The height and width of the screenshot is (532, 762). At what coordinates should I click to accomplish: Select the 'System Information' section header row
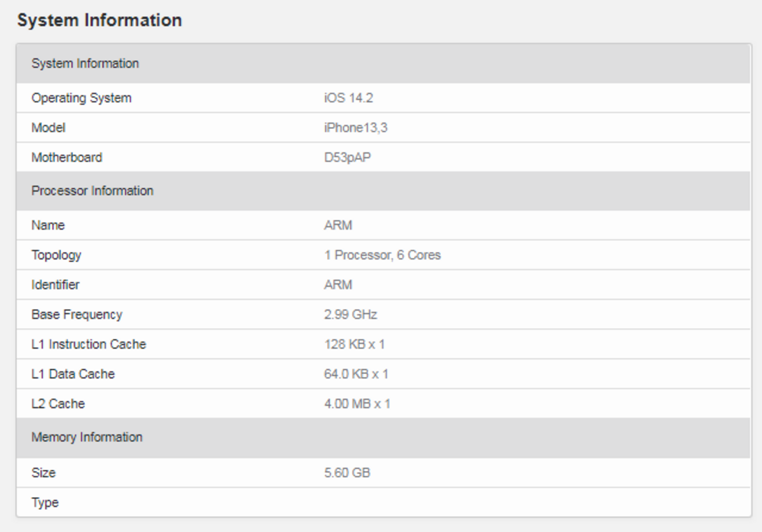point(383,63)
